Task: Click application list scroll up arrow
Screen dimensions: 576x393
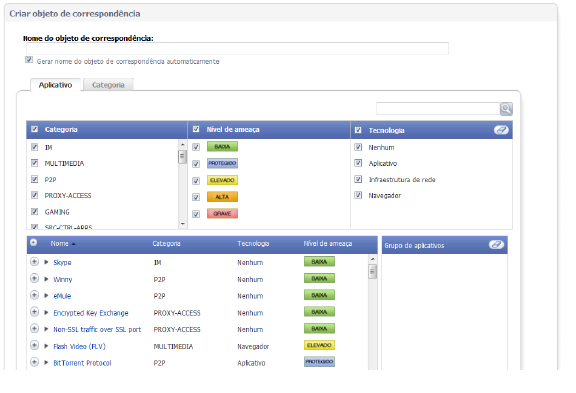Action: [372, 259]
